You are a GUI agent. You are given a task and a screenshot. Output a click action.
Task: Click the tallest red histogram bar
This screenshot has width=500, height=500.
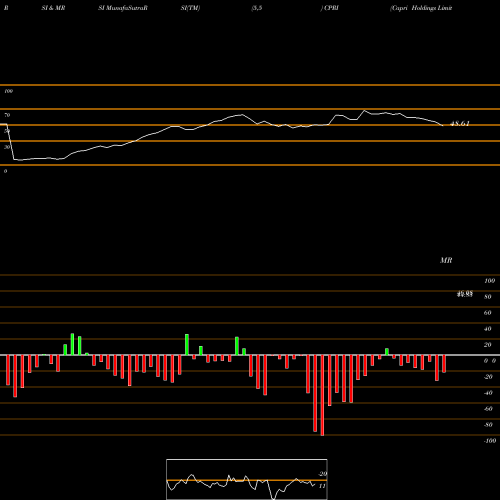(322, 395)
